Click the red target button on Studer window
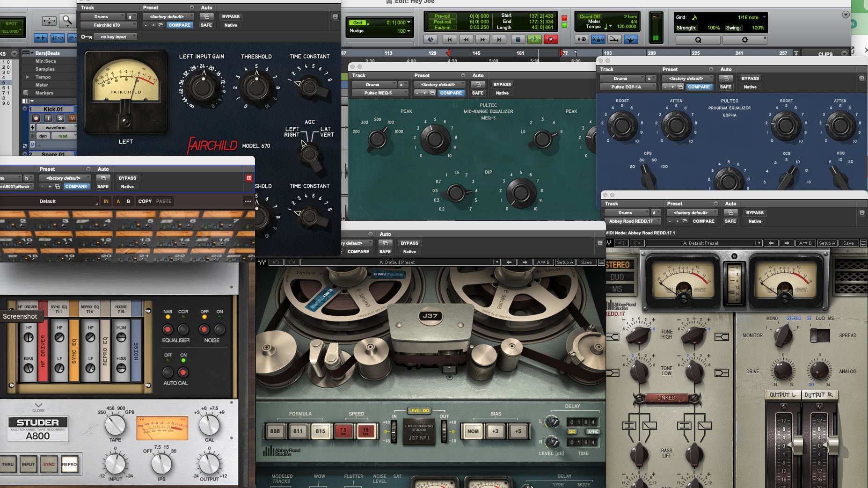Screen dimensions: 868x488 click(x=249, y=178)
